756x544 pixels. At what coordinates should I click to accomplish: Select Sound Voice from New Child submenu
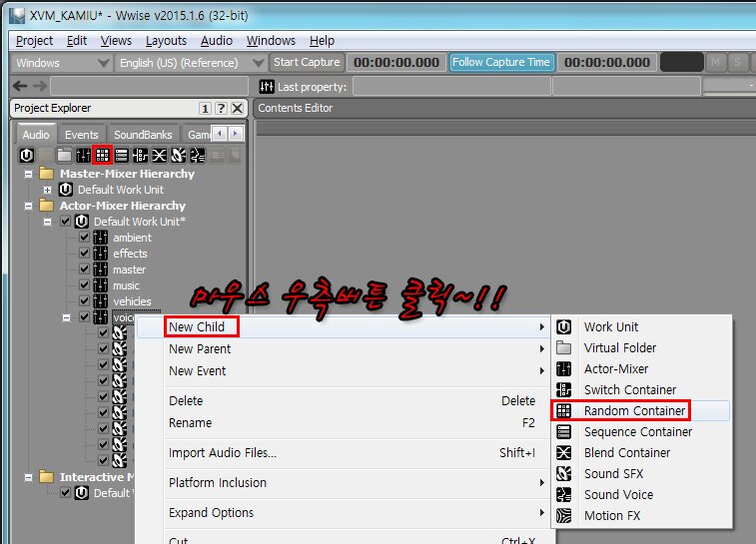click(x=641, y=494)
